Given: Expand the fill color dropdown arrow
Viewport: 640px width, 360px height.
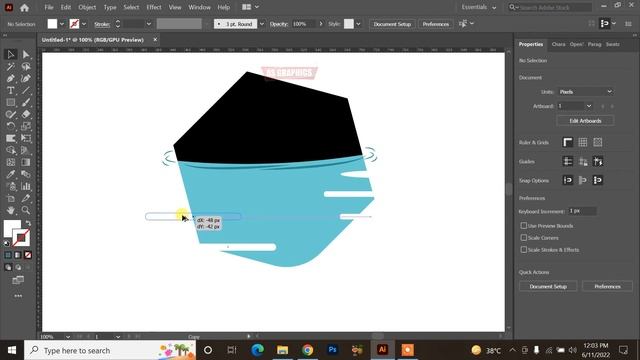Looking at the screenshot, I should pos(62,24).
